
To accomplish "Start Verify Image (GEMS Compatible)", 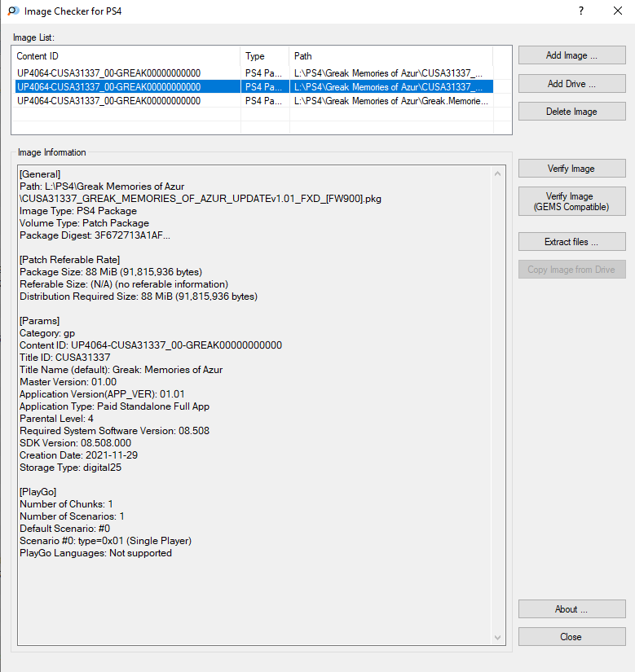I will 571,201.
